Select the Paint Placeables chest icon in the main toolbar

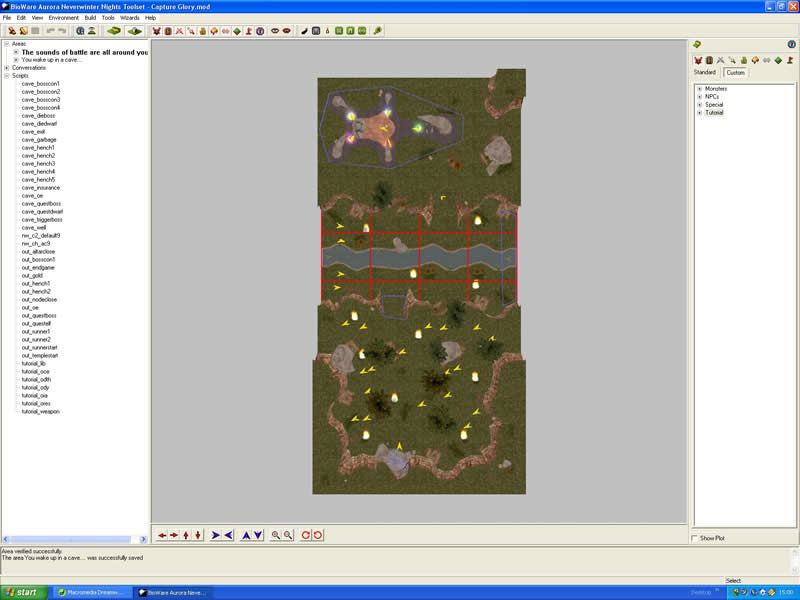[203, 31]
